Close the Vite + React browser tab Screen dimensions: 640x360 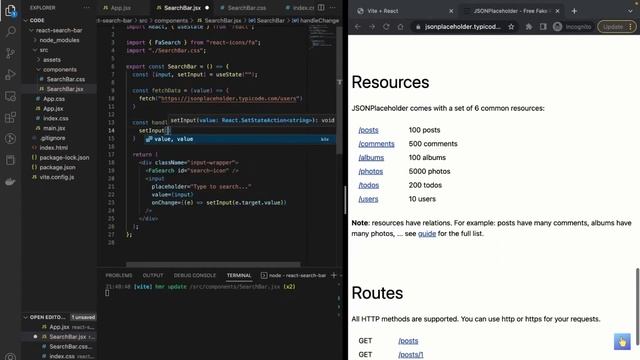point(451,11)
